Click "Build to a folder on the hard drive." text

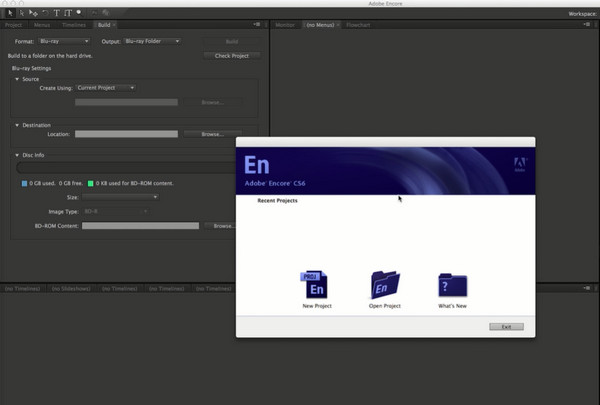(50, 56)
